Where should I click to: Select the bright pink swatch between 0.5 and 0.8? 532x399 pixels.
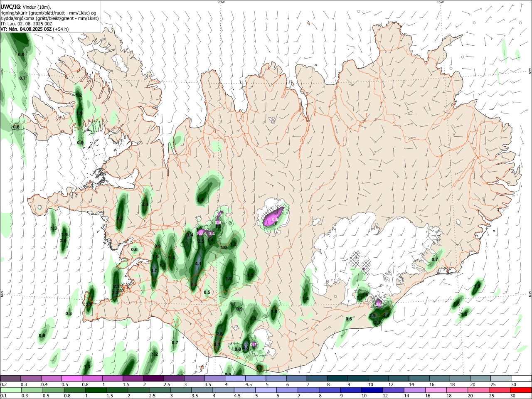coord(71,378)
